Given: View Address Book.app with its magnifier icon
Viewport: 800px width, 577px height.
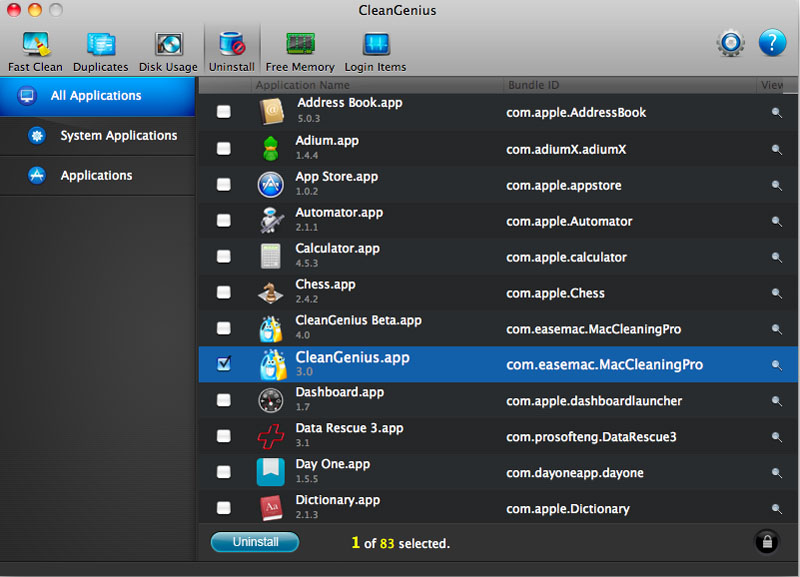Looking at the screenshot, I should pos(777,113).
